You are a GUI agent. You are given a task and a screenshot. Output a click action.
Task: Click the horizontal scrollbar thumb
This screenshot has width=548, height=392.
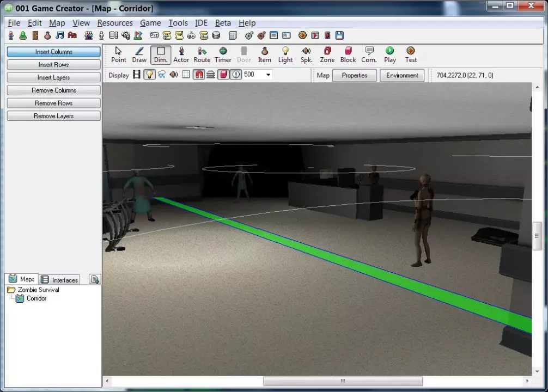pos(343,381)
